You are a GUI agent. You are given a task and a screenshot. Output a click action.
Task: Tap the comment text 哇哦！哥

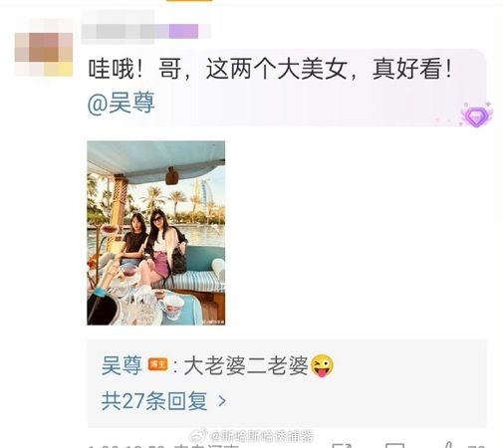134,69
